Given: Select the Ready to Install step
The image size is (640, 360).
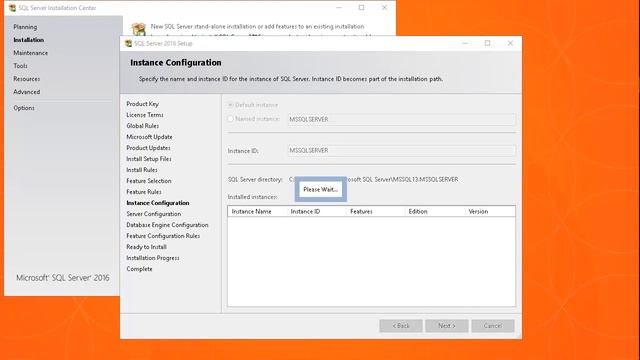Looking at the screenshot, I should pos(147,247).
